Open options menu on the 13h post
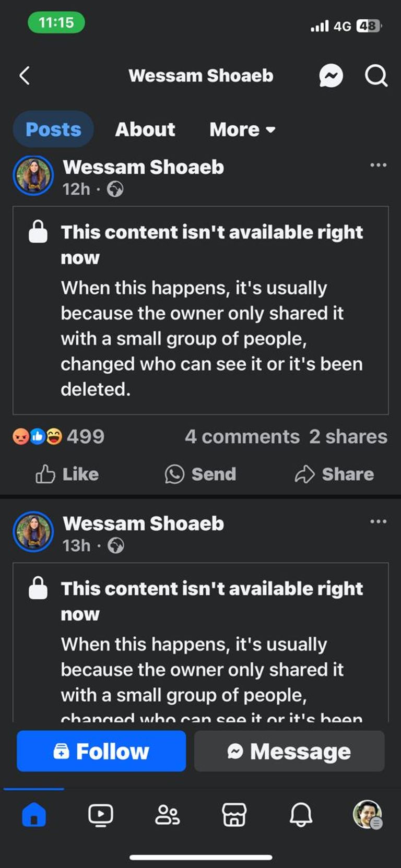 tap(378, 522)
